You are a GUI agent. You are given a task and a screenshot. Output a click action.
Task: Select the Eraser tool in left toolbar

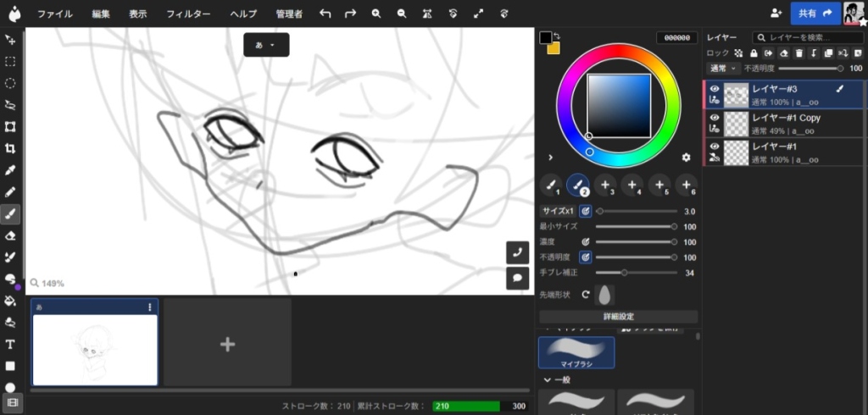(10, 235)
